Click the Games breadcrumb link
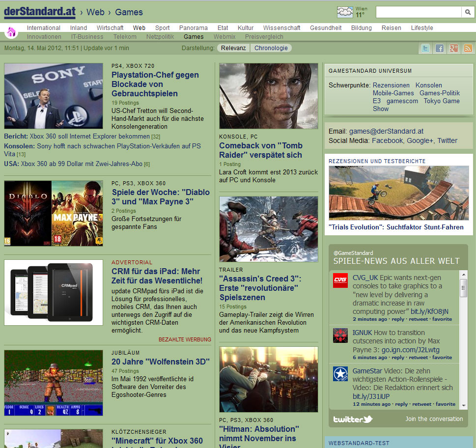476x448 pixels. point(129,12)
